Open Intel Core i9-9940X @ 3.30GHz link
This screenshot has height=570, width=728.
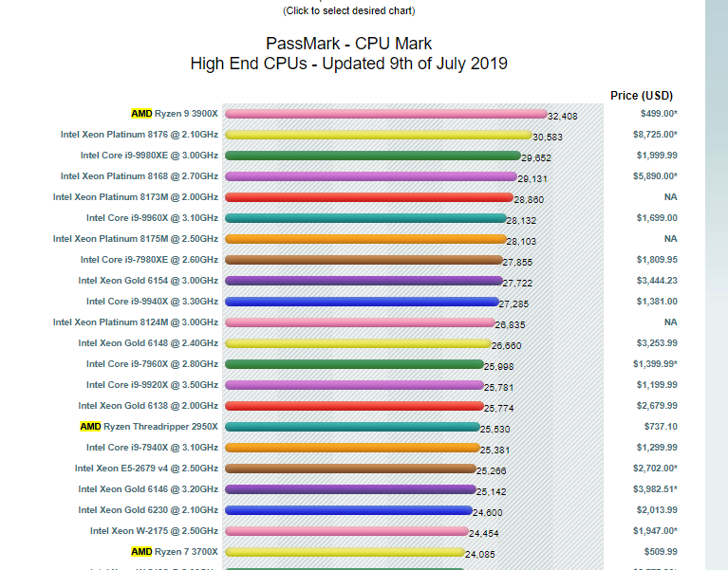152,302
